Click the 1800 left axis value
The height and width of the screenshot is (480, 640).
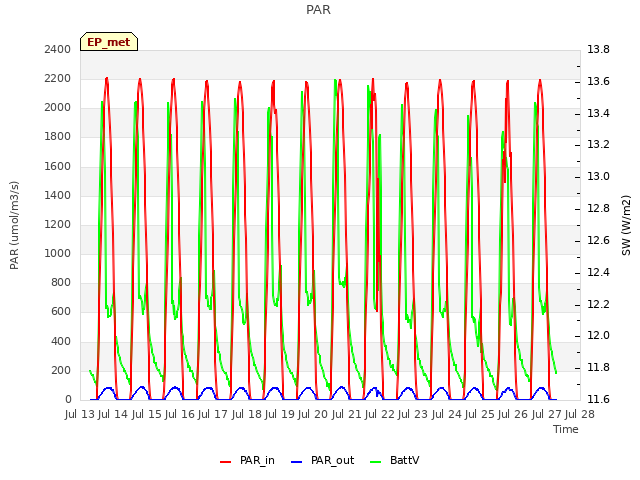pyautogui.click(x=58, y=137)
